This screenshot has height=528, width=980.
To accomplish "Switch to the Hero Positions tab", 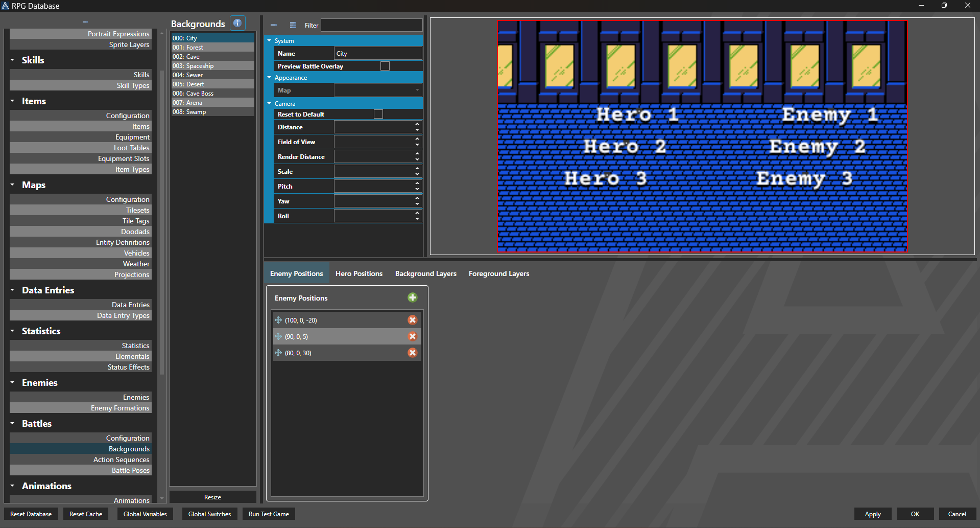I will tap(358, 273).
